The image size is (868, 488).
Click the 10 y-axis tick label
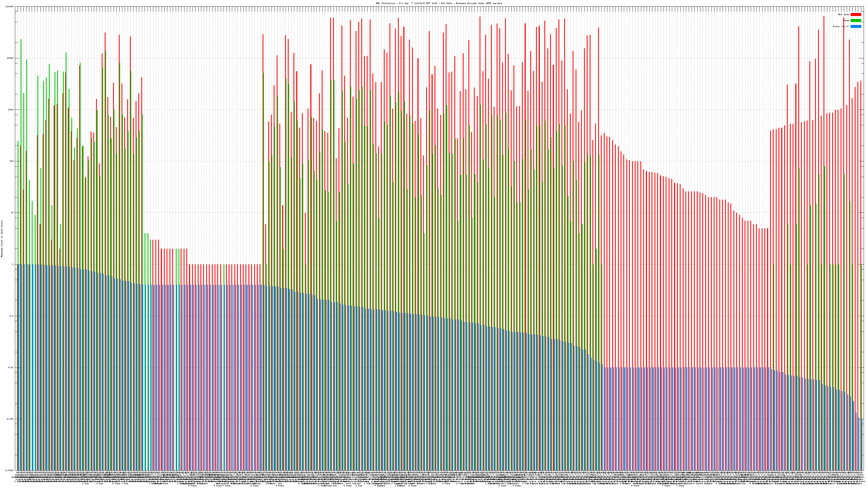12,213
